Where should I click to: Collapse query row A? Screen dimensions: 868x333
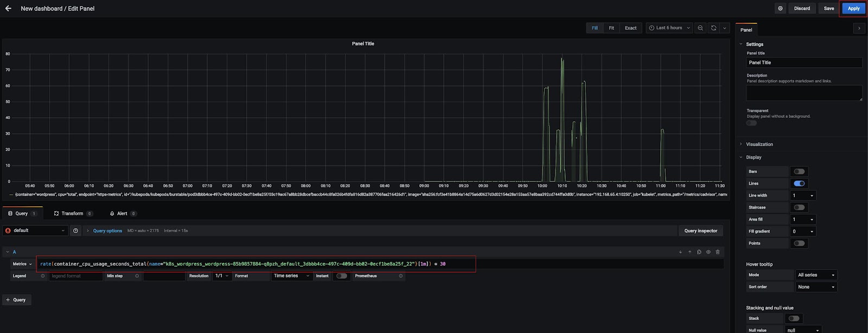pos(8,252)
